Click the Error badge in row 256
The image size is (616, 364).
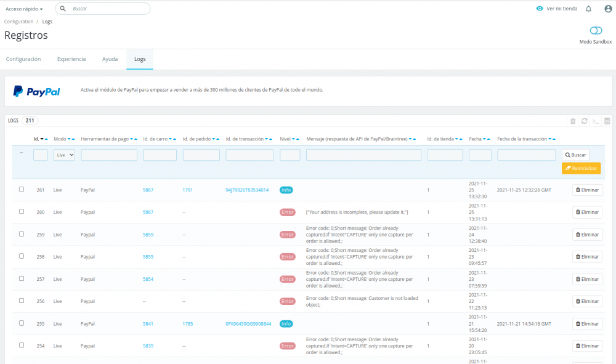pyautogui.click(x=287, y=302)
